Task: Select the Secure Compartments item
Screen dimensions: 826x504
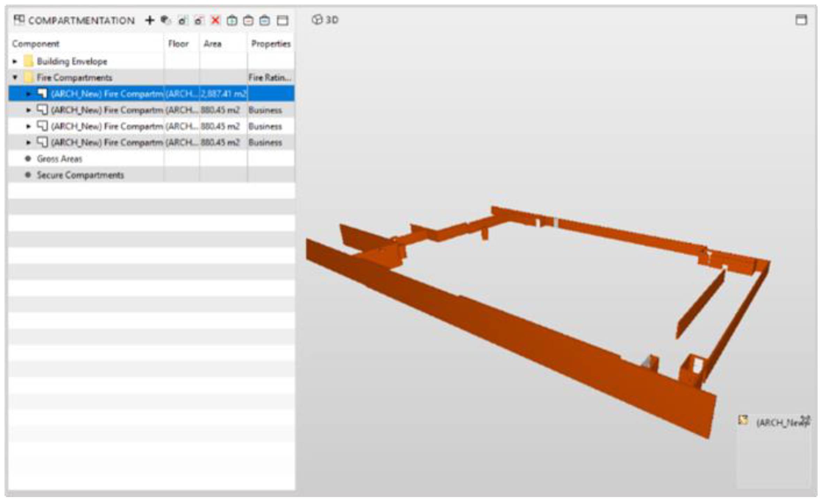Action: tap(80, 175)
